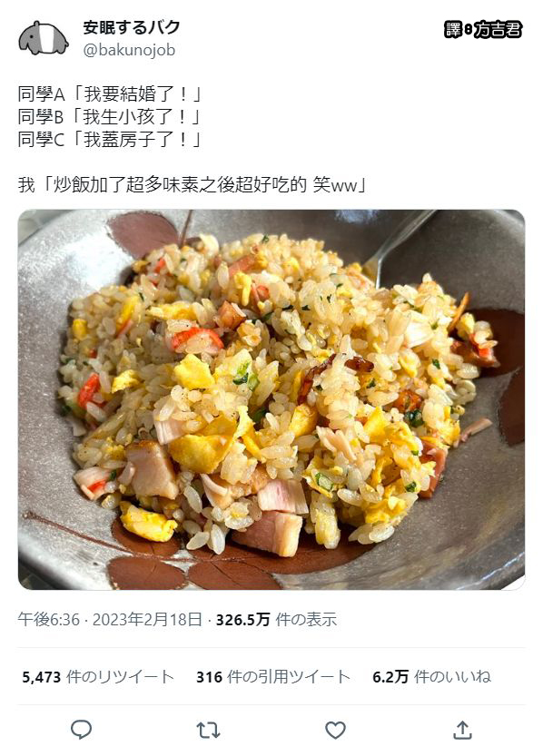Viewport: 543px width, 756px height.
Task: Click the retweet arrows icon
Action: coord(208,730)
